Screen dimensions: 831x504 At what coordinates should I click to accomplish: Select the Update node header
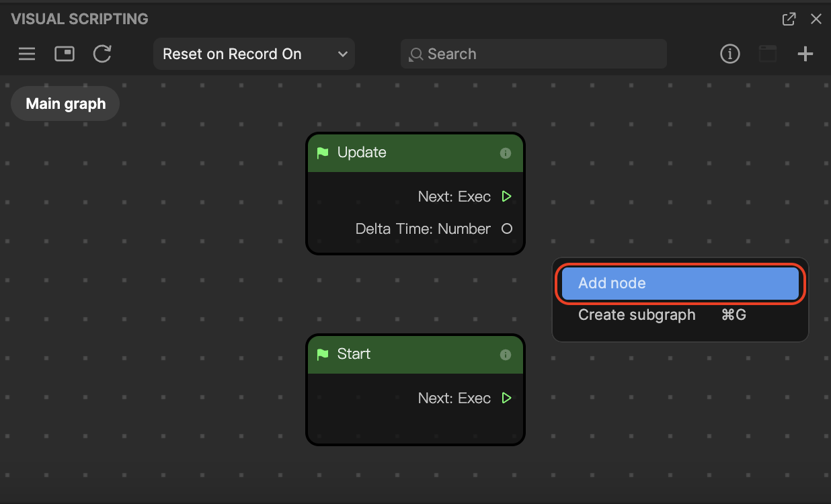pos(415,153)
